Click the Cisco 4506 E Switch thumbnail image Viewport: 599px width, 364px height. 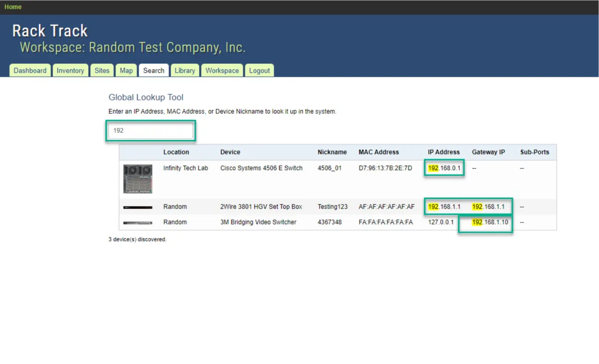coord(138,179)
